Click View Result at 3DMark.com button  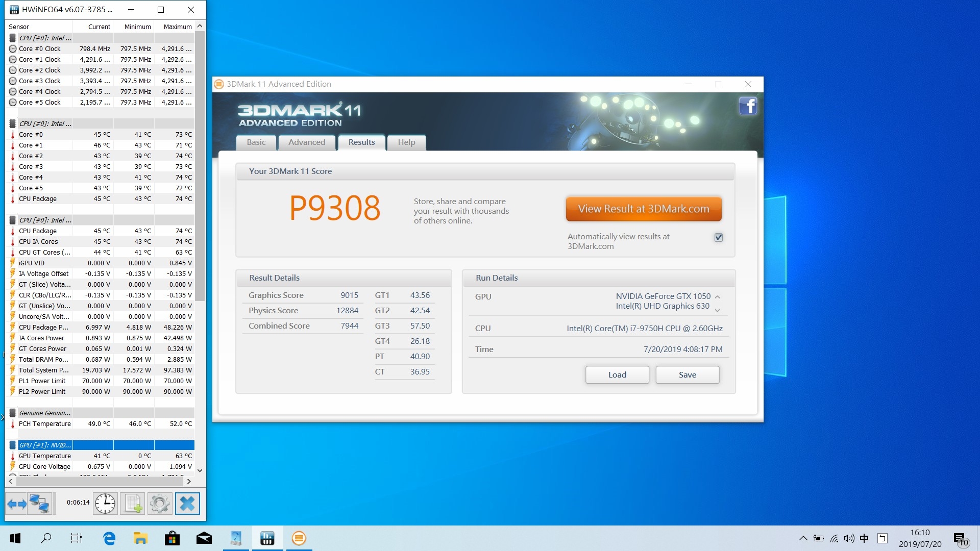point(644,209)
